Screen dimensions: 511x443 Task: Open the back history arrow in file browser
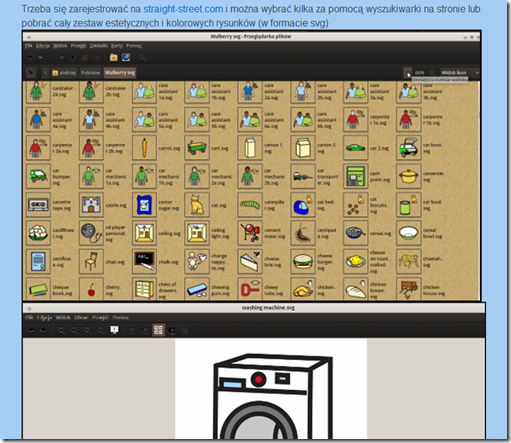click(x=41, y=58)
